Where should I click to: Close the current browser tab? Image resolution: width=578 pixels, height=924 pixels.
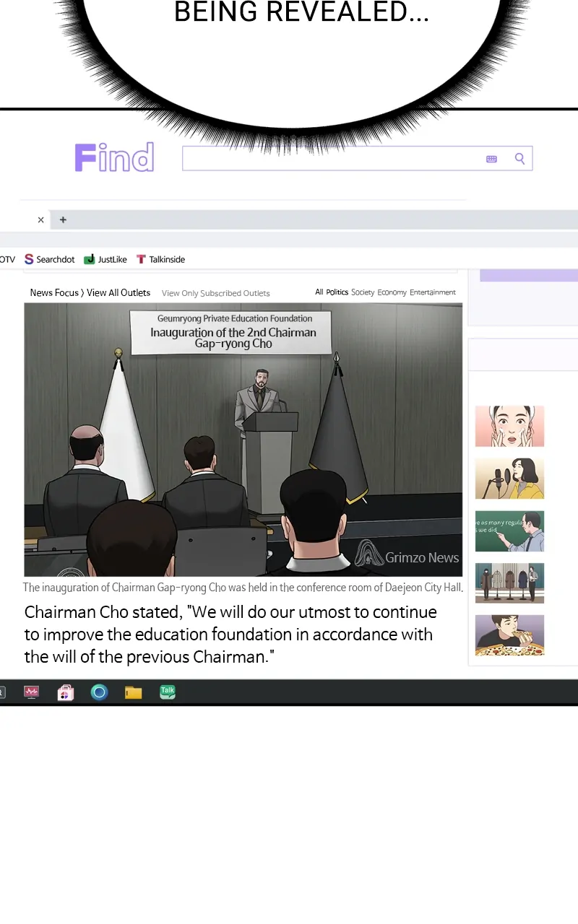[40, 220]
